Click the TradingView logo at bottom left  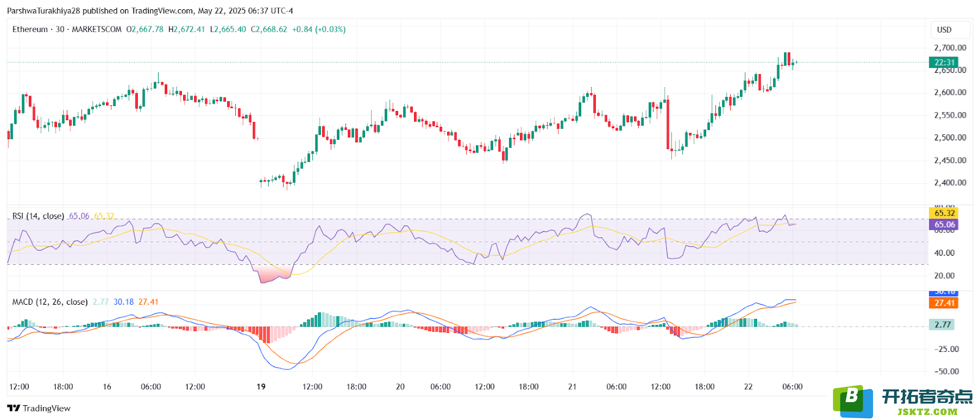coord(39,408)
